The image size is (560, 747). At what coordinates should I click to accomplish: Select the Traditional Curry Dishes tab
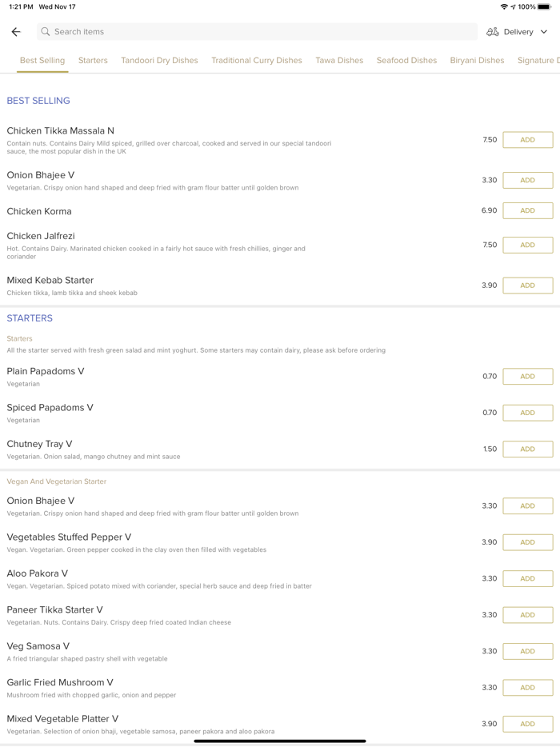pyautogui.click(x=257, y=60)
